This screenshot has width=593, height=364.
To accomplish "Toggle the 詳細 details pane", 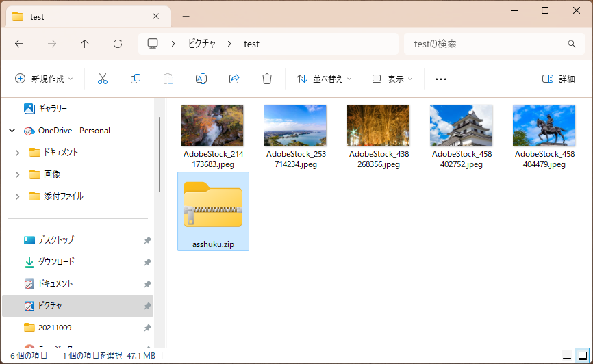I will [558, 79].
